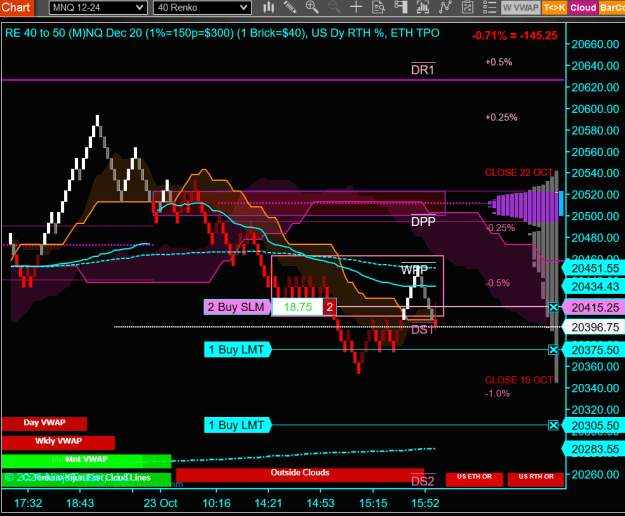625x516 pixels.
Task: Click the -1.0% level label
Action: [497, 393]
